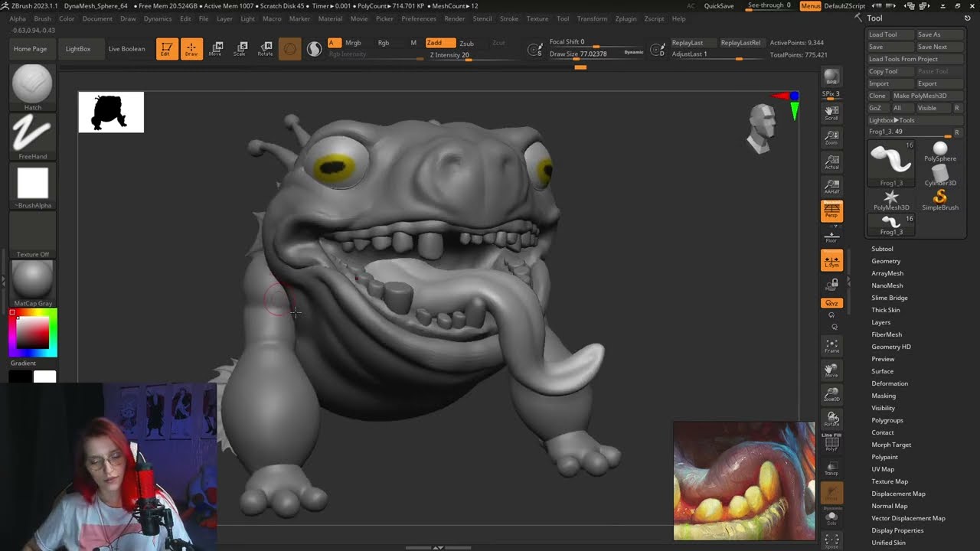The image size is (980, 551).
Task: Open the Preferences menu
Action: tap(419, 18)
